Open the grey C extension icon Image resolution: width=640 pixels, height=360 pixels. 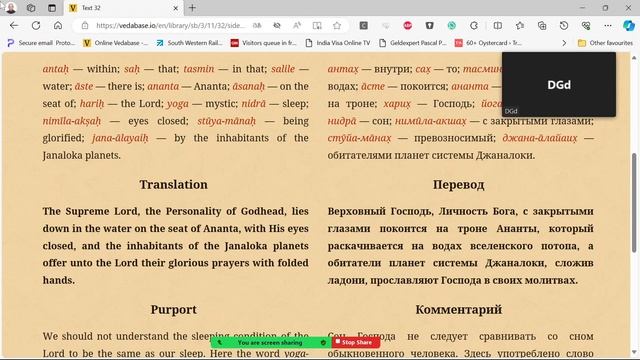363,25
